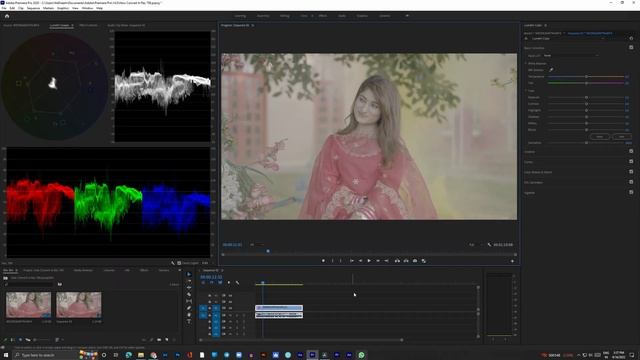
Task: Step back one frame
Action: tap(360, 261)
